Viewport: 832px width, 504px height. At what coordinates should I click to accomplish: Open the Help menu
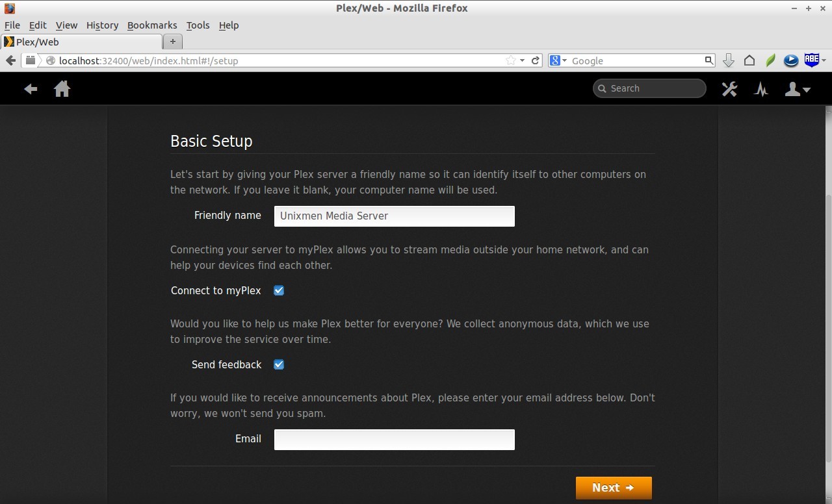click(x=229, y=25)
